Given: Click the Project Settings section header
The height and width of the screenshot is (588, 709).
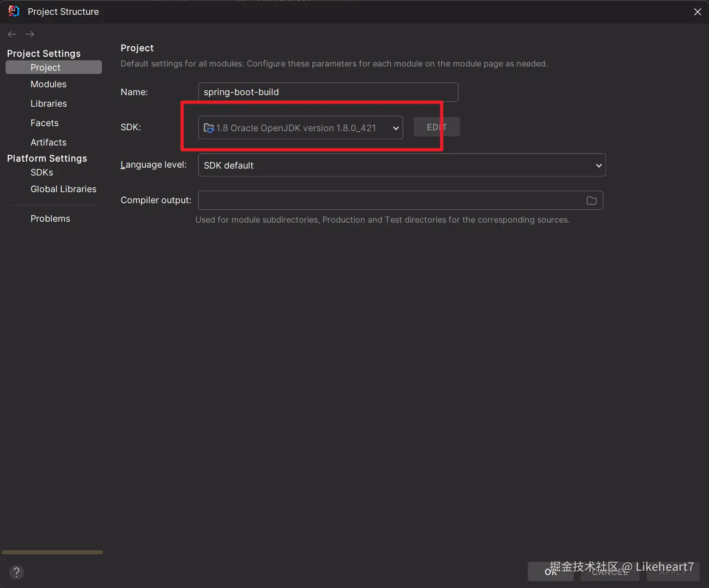Looking at the screenshot, I should pos(44,54).
